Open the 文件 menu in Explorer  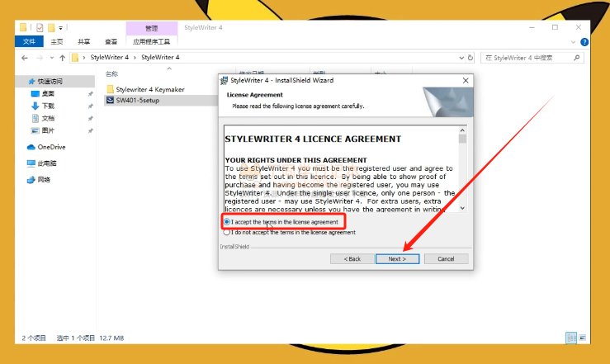(29, 41)
